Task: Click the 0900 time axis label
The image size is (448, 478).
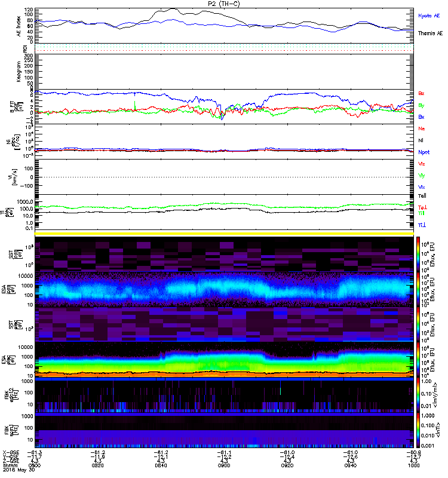Action: [224, 465]
